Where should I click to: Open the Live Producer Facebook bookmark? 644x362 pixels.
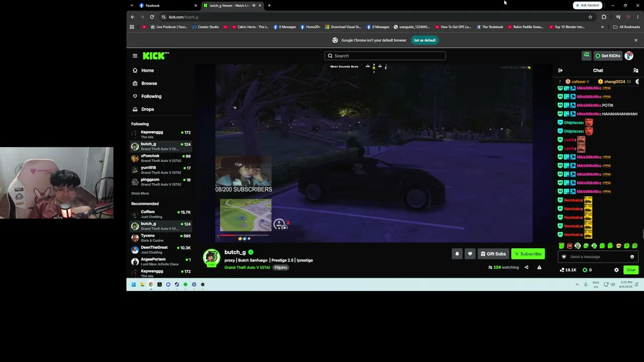tap(169, 27)
